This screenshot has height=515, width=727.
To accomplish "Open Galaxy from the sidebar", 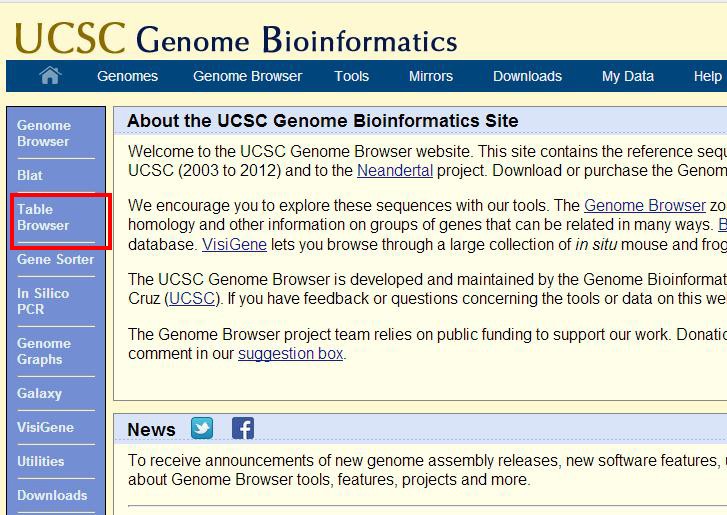I will (x=39, y=394).
